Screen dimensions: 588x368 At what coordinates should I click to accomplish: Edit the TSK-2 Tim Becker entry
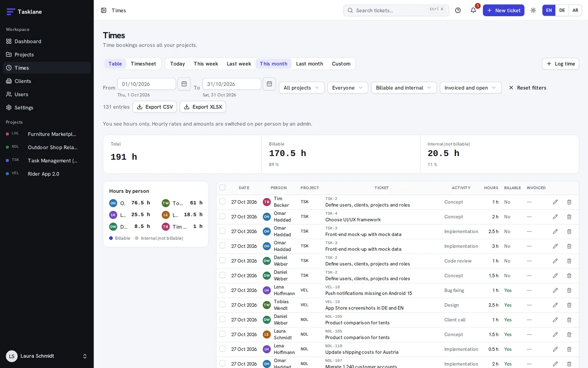(555, 202)
